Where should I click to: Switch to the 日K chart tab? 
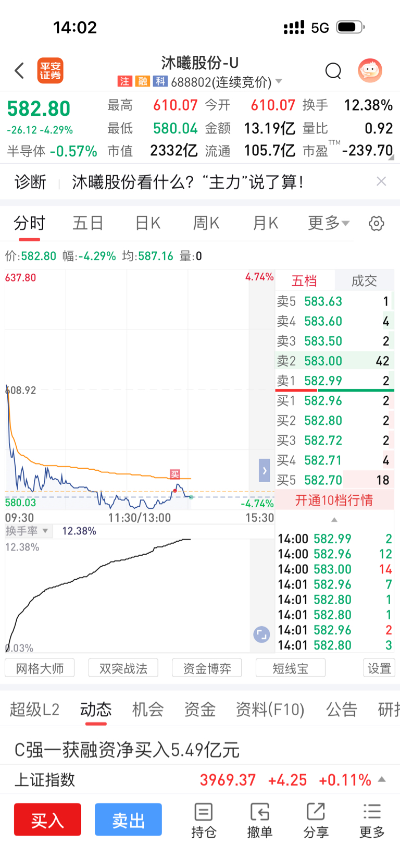[147, 224]
